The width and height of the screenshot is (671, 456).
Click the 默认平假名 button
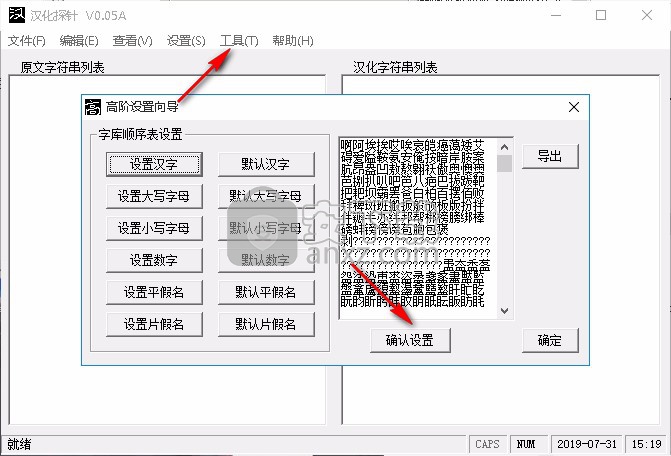(x=266, y=292)
